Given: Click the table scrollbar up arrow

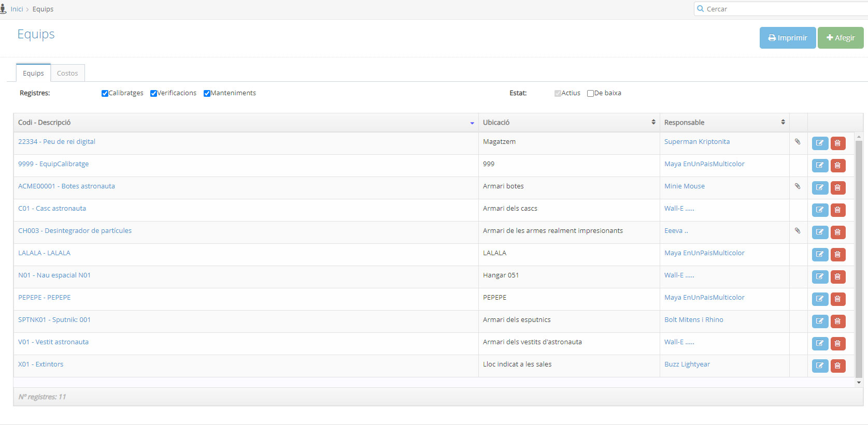Looking at the screenshot, I should coord(859,137).
